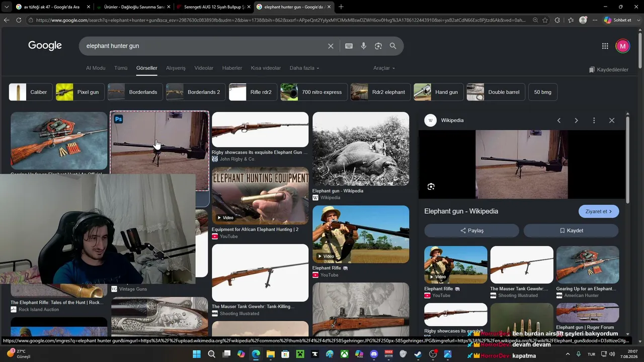Filter images by Caliber chip
Image resolution: width=644 pixels, height=362 pixels.
tap(31, 92)
